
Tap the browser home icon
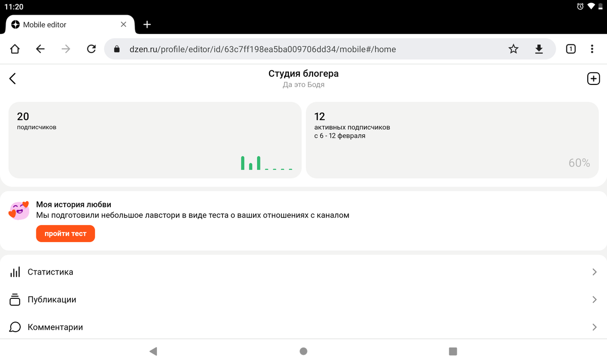coord(15,49)
